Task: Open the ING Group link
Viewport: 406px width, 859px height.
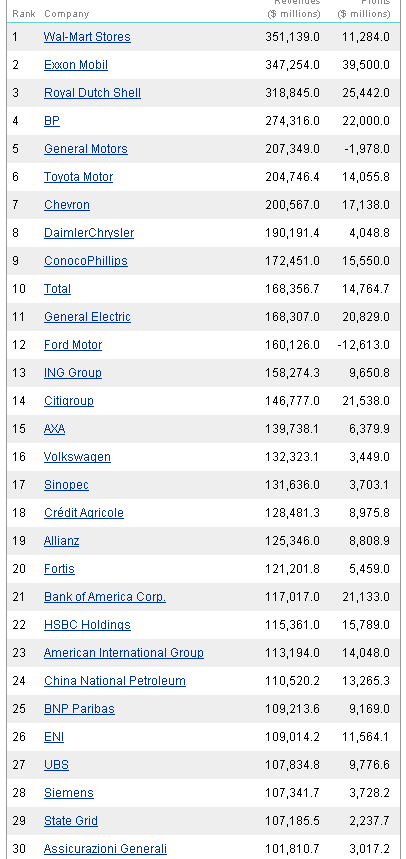Action: 73,373
